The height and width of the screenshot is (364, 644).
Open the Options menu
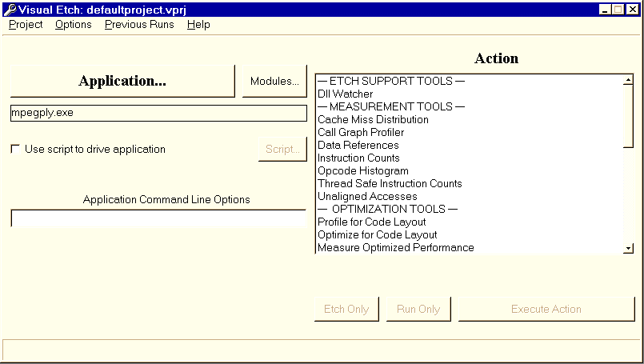tap(73, 25)
